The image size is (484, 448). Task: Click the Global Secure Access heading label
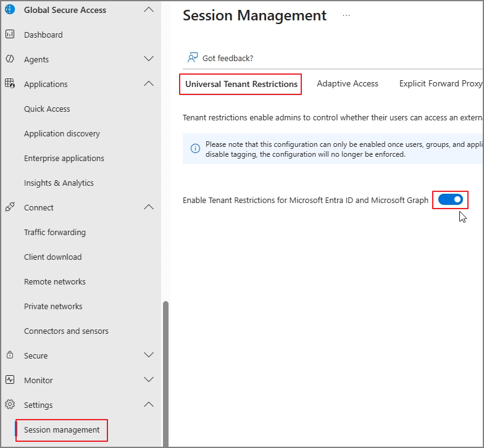point(65,10)
